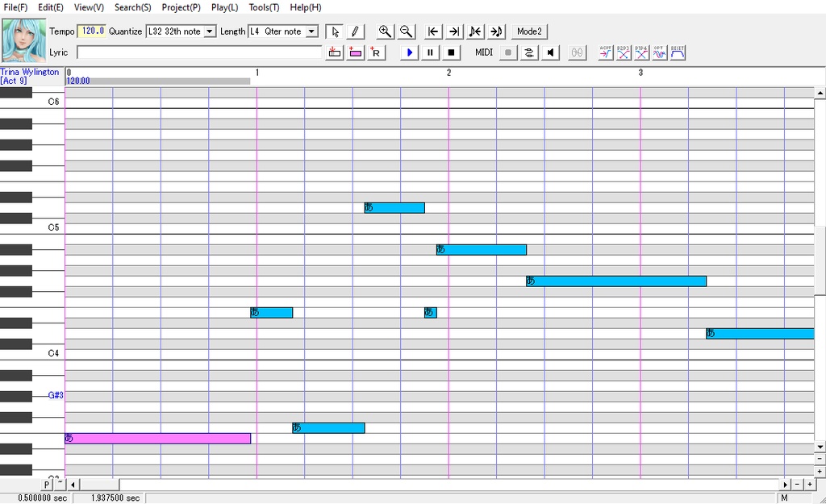The height and width of the screenshot is (504, 826).
Task: Click the note-with-left-arrow icon
Action: click(475, 31)
